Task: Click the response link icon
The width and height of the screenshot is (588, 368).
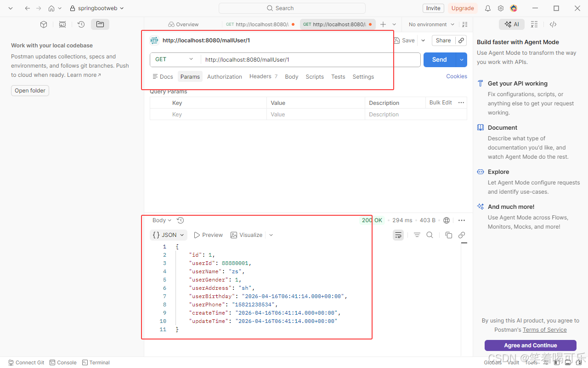Action: tap(462, 235)
